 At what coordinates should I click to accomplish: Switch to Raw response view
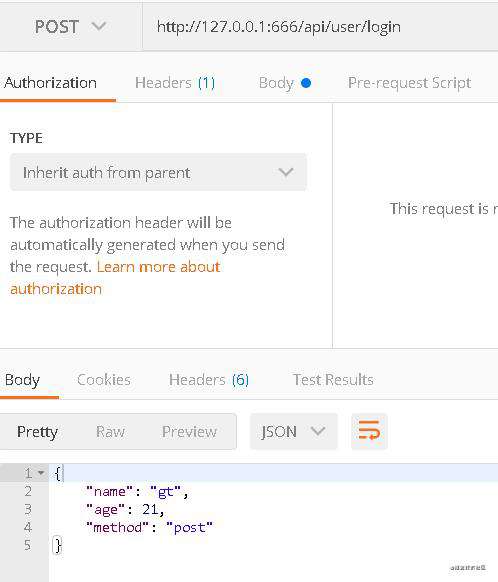click(111, 432)
